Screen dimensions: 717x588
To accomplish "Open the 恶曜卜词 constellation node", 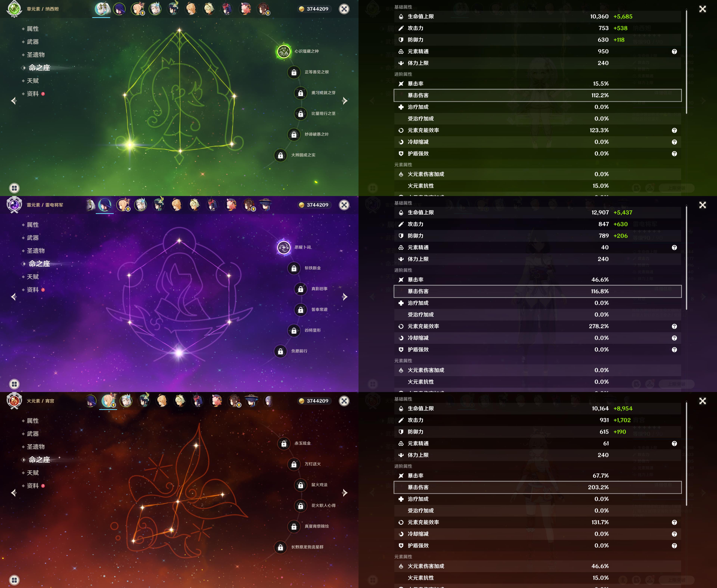I will [284, 248].
